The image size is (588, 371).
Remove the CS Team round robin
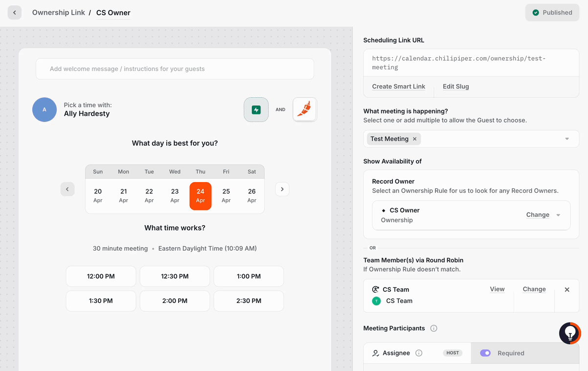click(x=567, y=290)
